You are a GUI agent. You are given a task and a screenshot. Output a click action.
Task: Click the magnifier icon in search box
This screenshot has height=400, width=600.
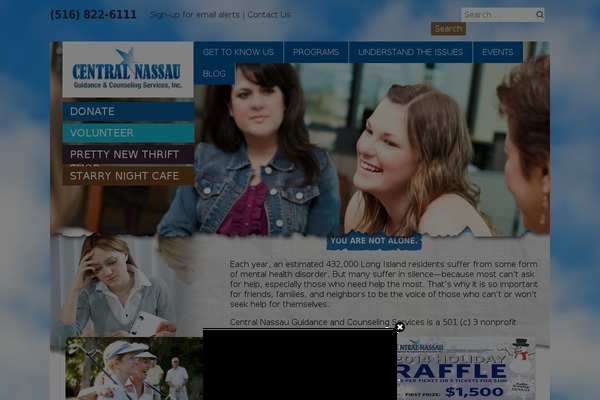tap(540, 15)
